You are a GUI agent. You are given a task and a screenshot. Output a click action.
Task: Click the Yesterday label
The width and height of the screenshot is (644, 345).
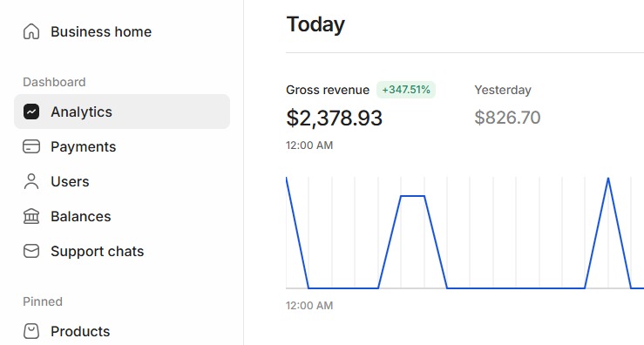coord(503,90)
